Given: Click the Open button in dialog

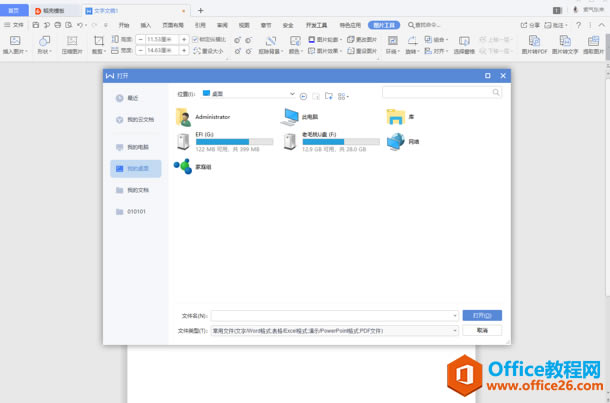Looking at the screenshot, I should click(482, 315).
